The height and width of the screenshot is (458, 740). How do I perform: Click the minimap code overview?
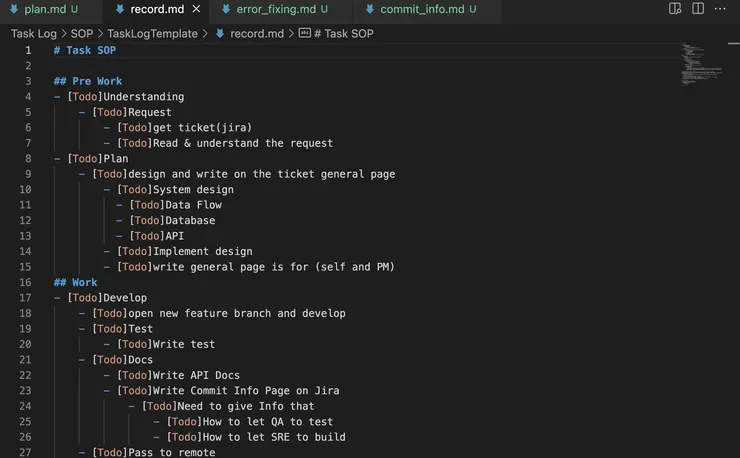[x=701, y=64]
